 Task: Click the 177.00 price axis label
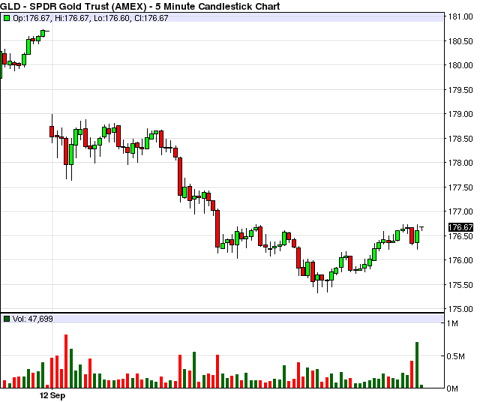[460, 212]
